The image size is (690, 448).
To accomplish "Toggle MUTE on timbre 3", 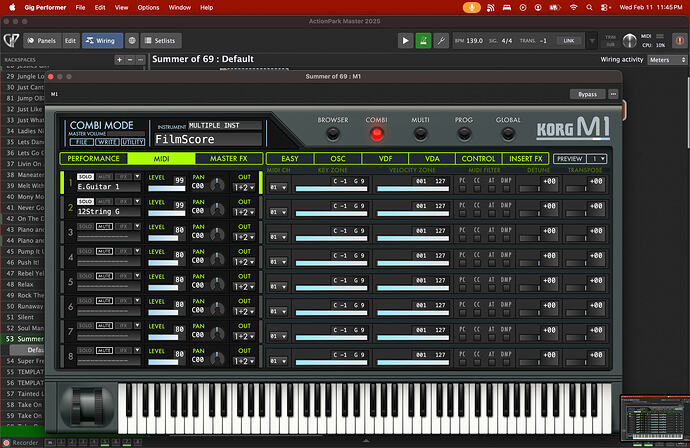I will (104, 226).
